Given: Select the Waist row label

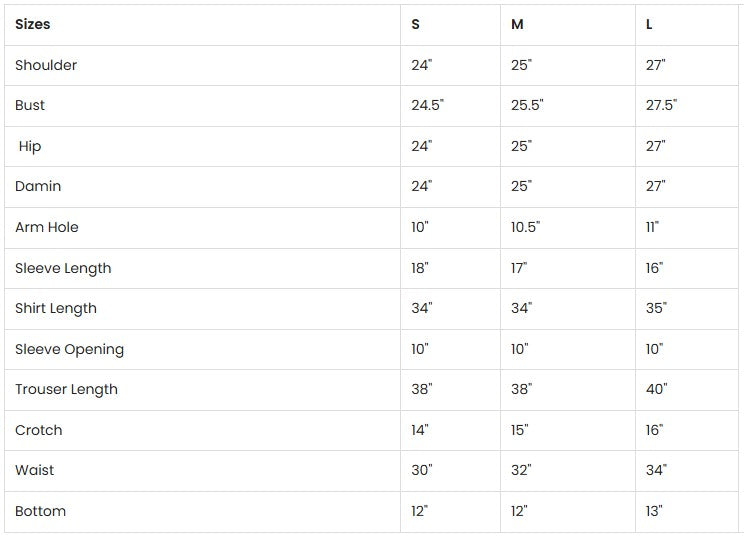Looking at the screenshot, I should coord(35,470).
